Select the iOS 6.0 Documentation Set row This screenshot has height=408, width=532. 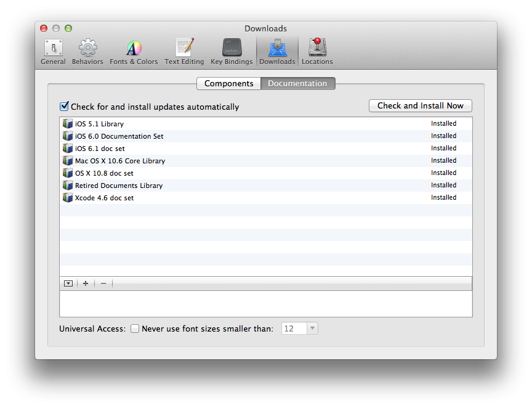click(x=265, y=136)
